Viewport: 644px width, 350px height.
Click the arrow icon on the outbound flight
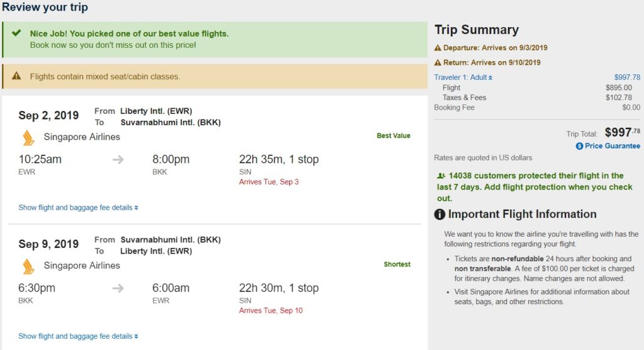(118, 160)
